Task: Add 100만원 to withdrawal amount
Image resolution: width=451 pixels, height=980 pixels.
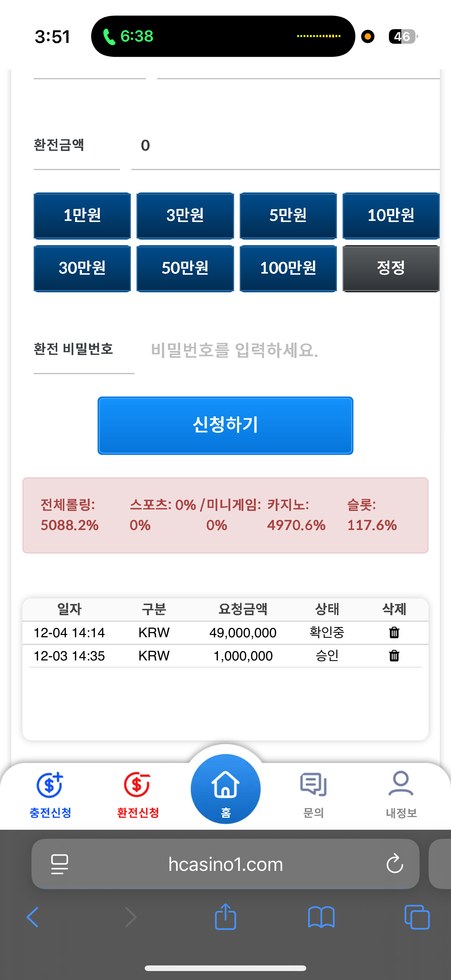Action: click(288, 268)
